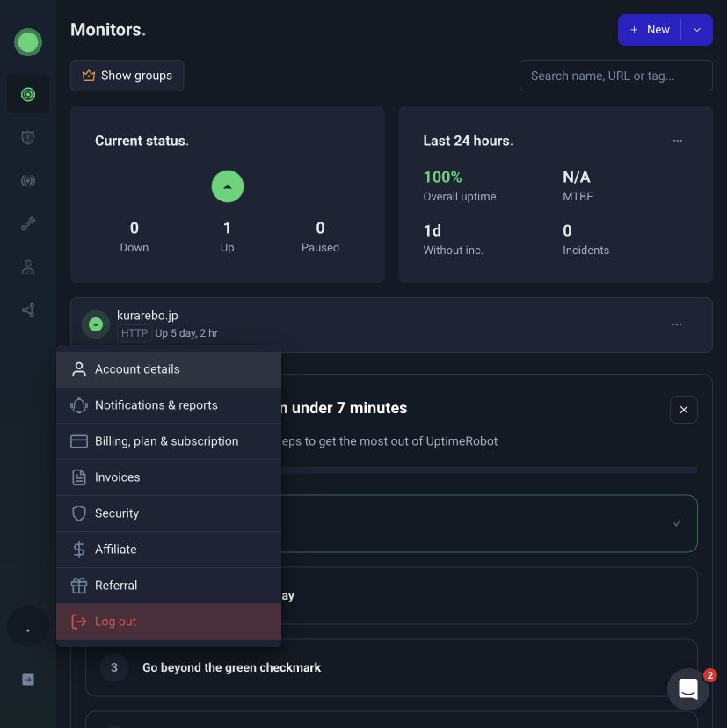Open kurarebo.jp monitor options ellipsis
The height and width of the screenshot is (728, 727).
(676, 324)
